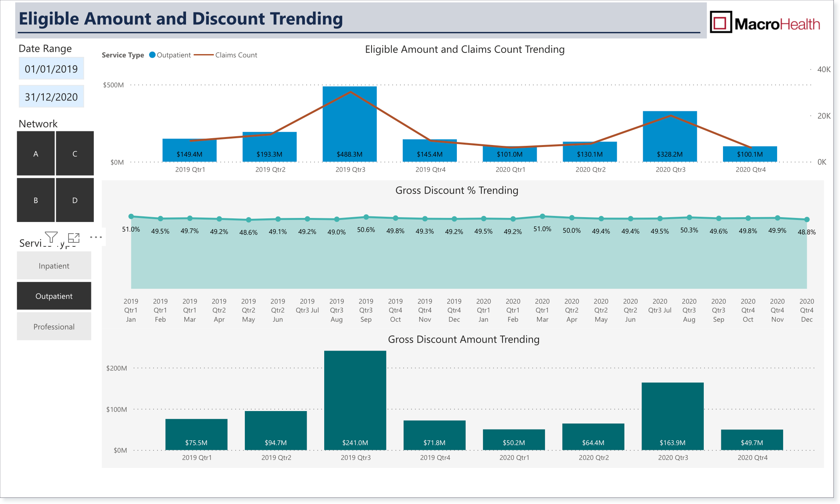Screen dimensions: 840x504
Task: Click the 2020 Qtr1 Mar 51.0% data point
Action: tap(542, 216)
